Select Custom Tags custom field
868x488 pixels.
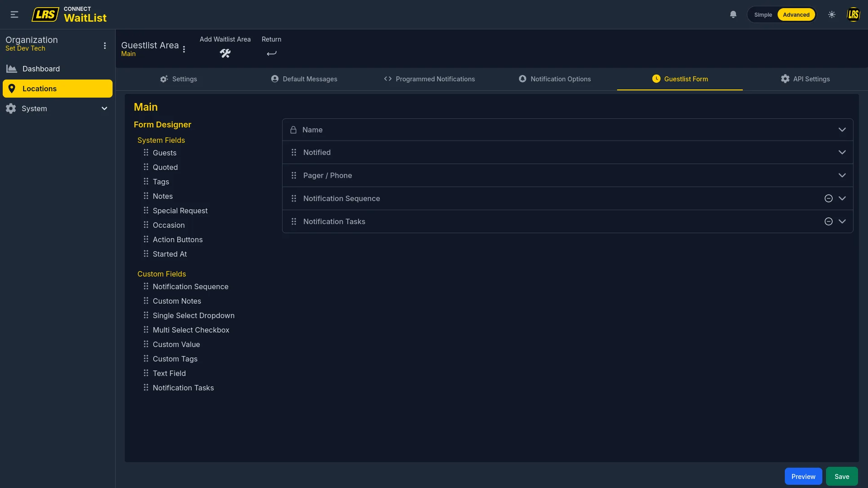pos(175,359)
